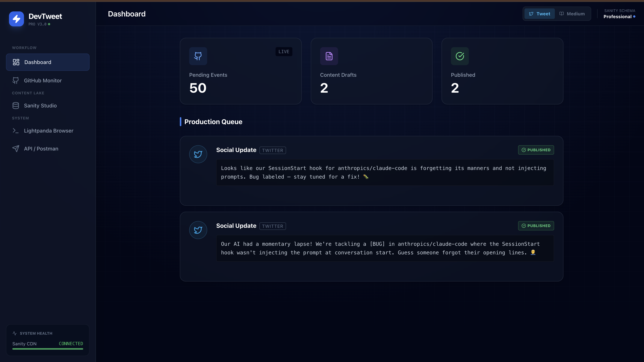Click the Twitter bird avatar of second Social Update
Screen dimensions: 644x362
coord(198,230)
